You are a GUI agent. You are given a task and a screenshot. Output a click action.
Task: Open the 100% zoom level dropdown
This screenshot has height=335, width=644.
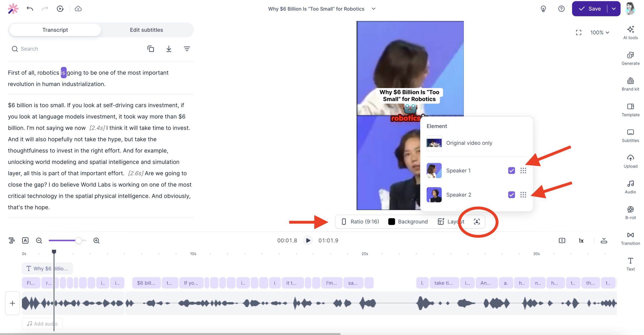599,32
